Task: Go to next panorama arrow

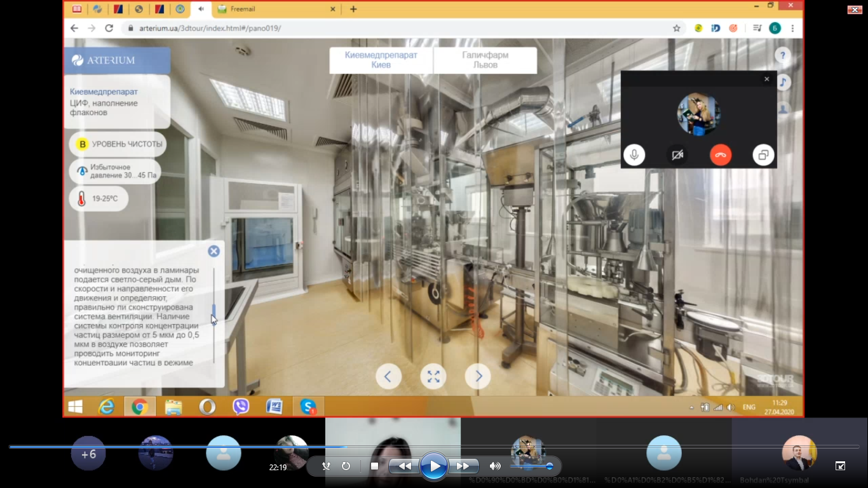Action: tap(478, 376)
